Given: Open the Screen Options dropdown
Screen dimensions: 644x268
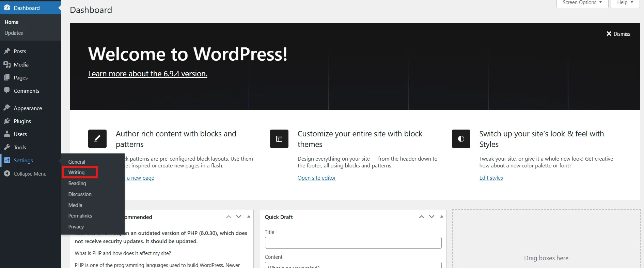Looking at the screenshot, I should 582,3.
